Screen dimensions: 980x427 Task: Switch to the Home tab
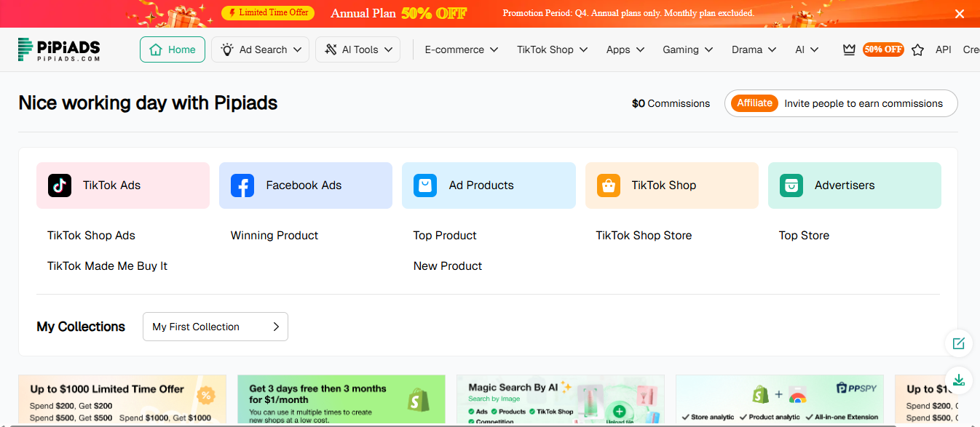pos(172,49)
